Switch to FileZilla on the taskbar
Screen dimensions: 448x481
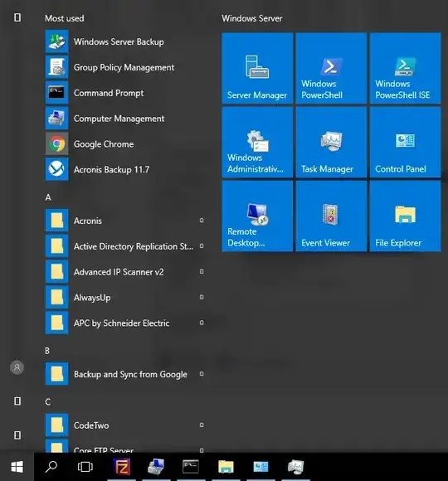tap(122, 467)
